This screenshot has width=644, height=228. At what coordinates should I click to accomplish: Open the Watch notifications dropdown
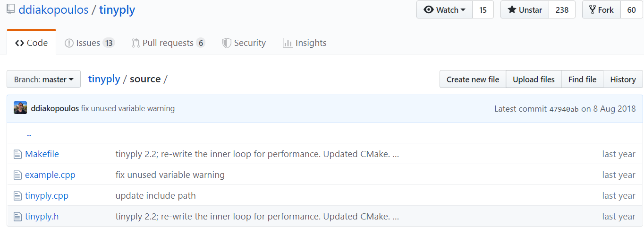[x=444, y=10]
